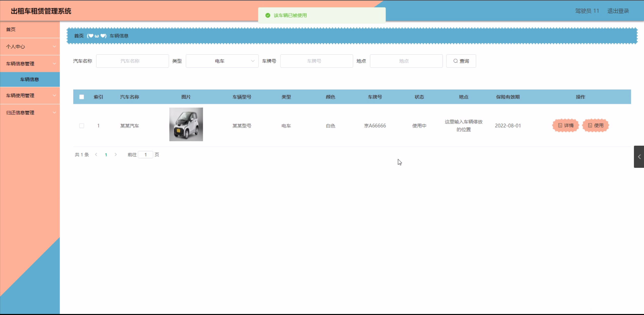Go to previous page arrow

[96, 154]
